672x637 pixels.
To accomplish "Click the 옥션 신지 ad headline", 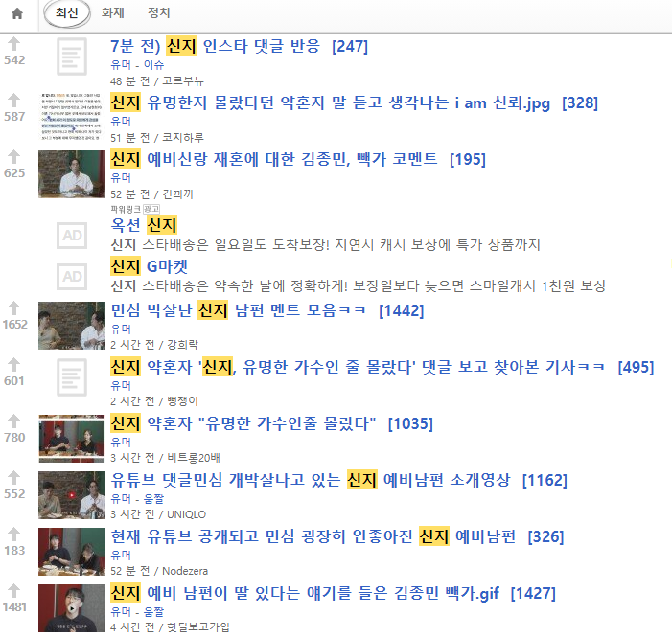I will tap(144, 225).
